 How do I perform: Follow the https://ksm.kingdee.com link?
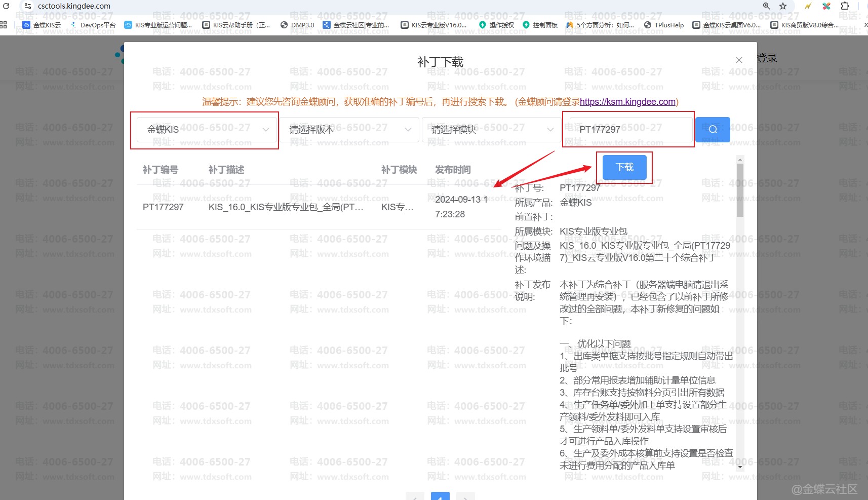[x=627, y=102]
